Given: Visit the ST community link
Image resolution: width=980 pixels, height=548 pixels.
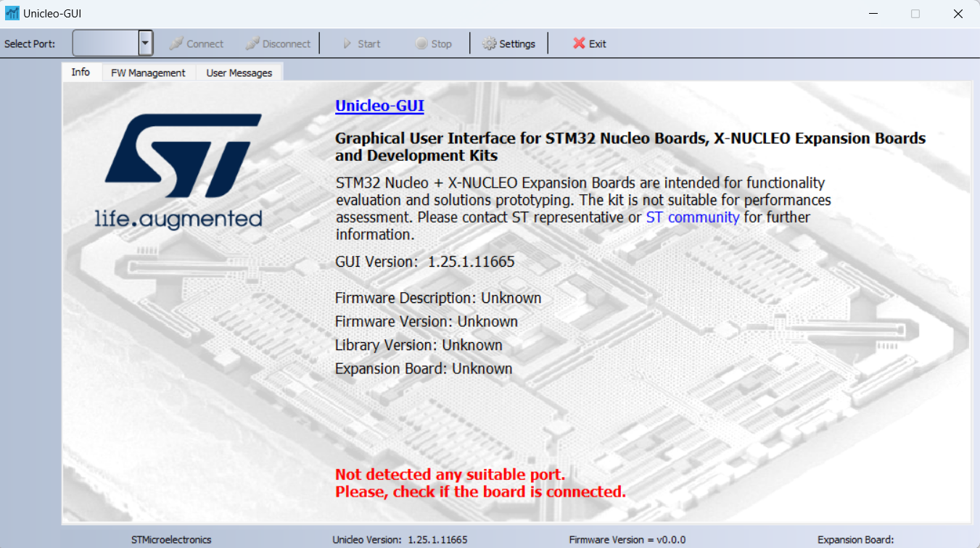Looking at the screenshot, I should coord(692,217).
